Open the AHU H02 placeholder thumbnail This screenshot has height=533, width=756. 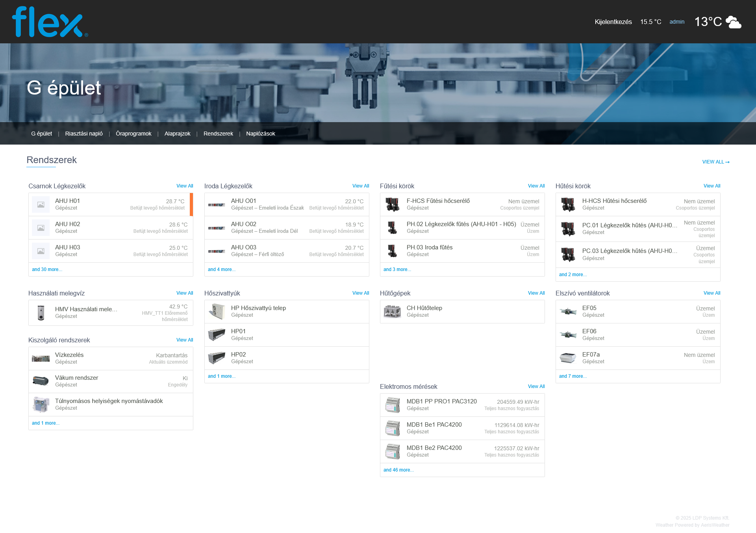[x=41, y=228]
